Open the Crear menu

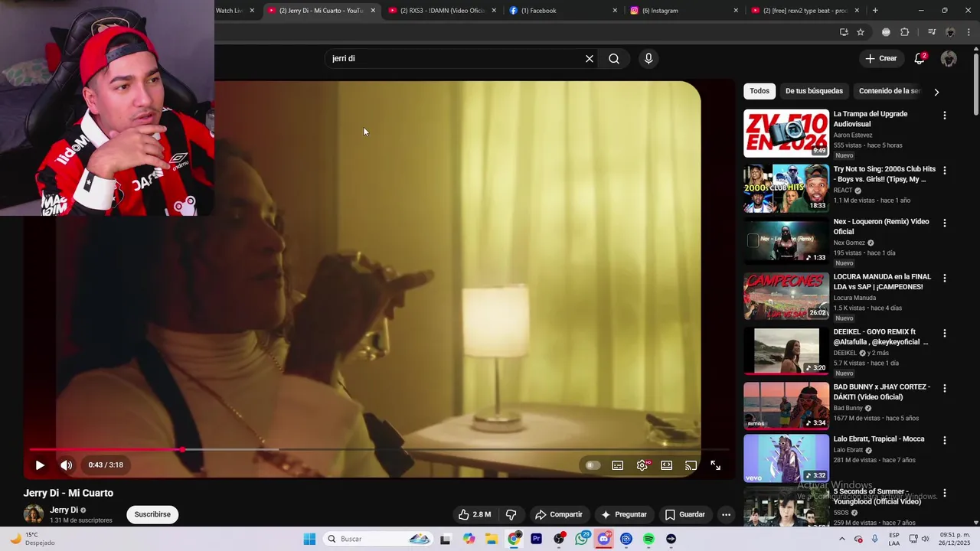point(881,58)
